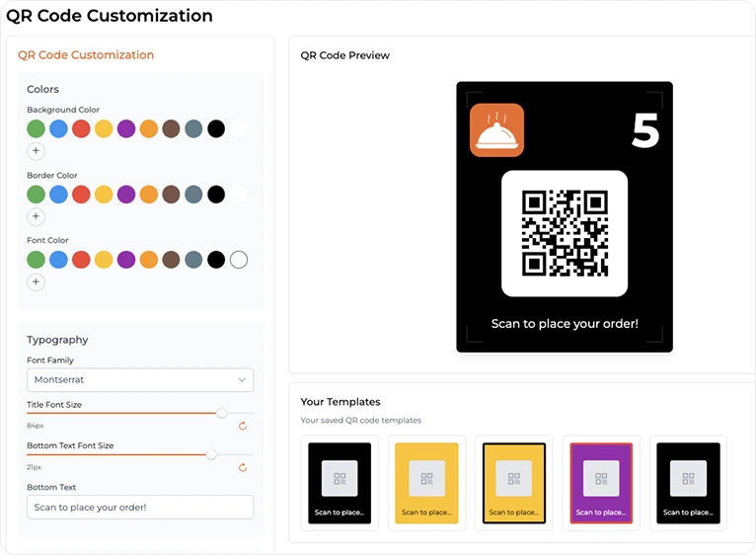Pick black font color
This screenshot has height=555, width=756.
(x=216, y=260)
